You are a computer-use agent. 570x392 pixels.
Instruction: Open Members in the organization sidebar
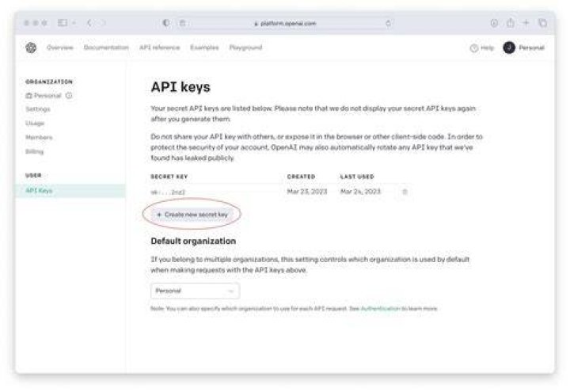coord(39,138)
